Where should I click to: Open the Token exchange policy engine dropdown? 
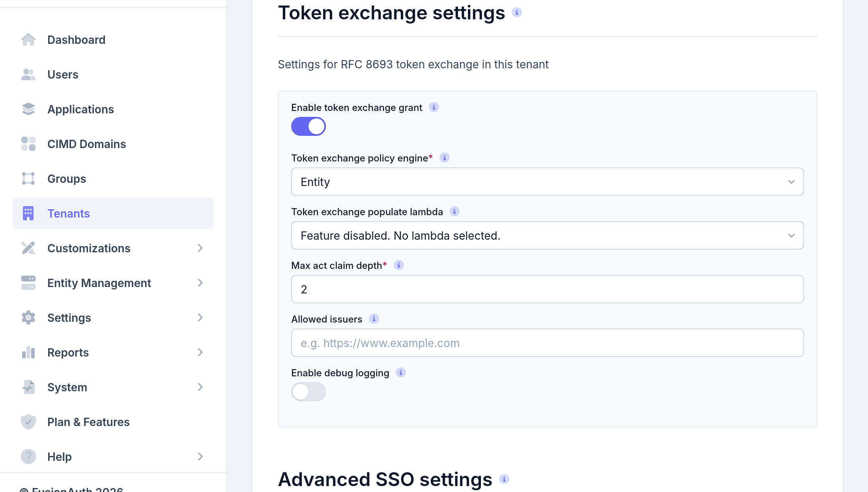pos(547,182)
